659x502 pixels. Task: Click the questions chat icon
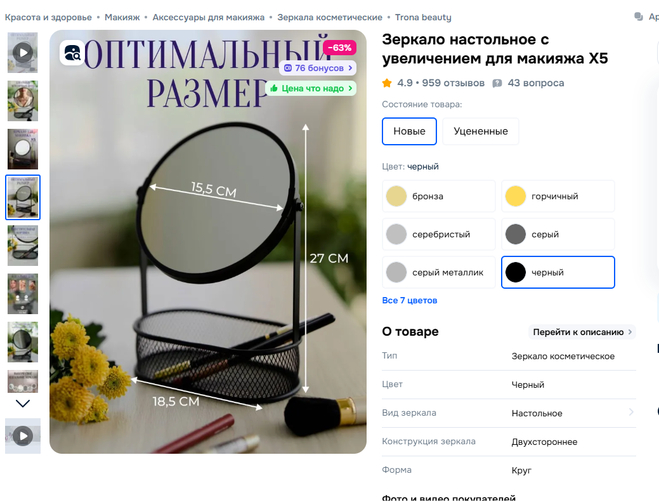[x=497, y=83]
